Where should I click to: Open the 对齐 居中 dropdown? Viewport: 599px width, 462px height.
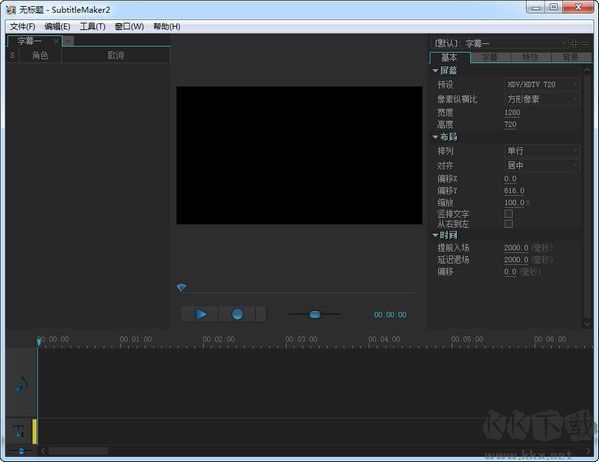(542, 165)
